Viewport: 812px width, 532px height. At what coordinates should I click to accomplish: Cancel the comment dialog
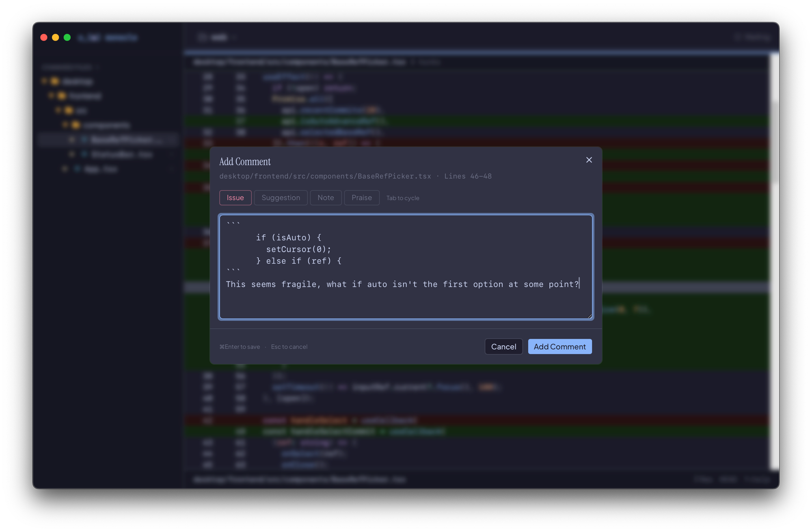pyautogui.click(x=503, y=346)
